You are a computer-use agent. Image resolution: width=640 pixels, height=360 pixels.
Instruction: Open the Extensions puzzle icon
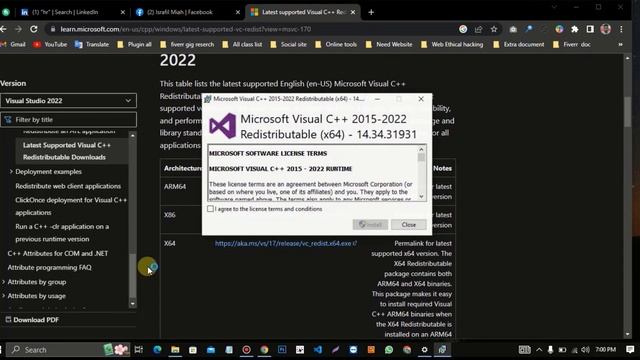click(x=575, y=29)
